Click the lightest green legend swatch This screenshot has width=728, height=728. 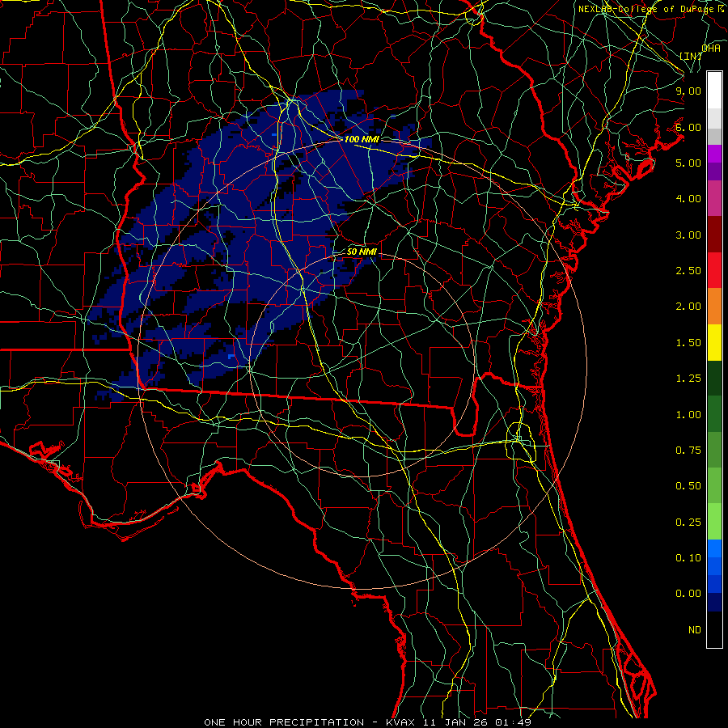pos(714,522)
